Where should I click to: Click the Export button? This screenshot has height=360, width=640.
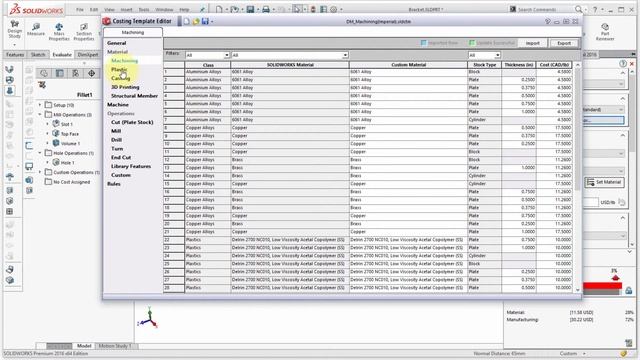564,43
